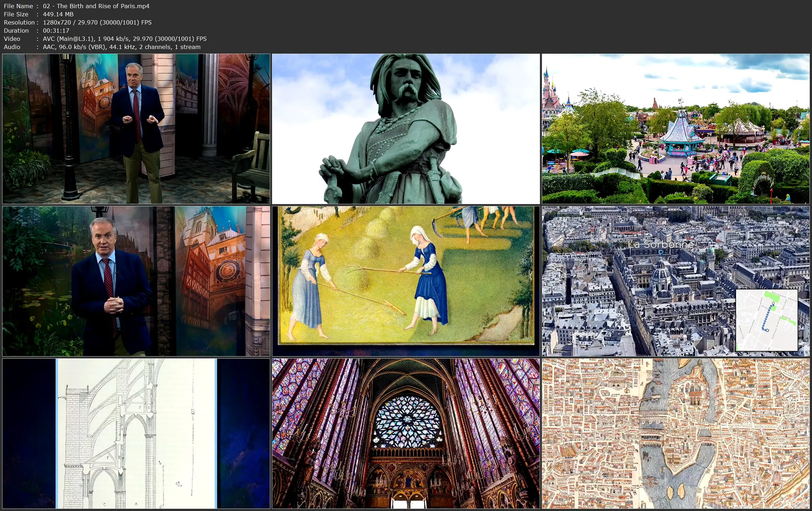Select the old Paris map thumbnail

(676, 434)
